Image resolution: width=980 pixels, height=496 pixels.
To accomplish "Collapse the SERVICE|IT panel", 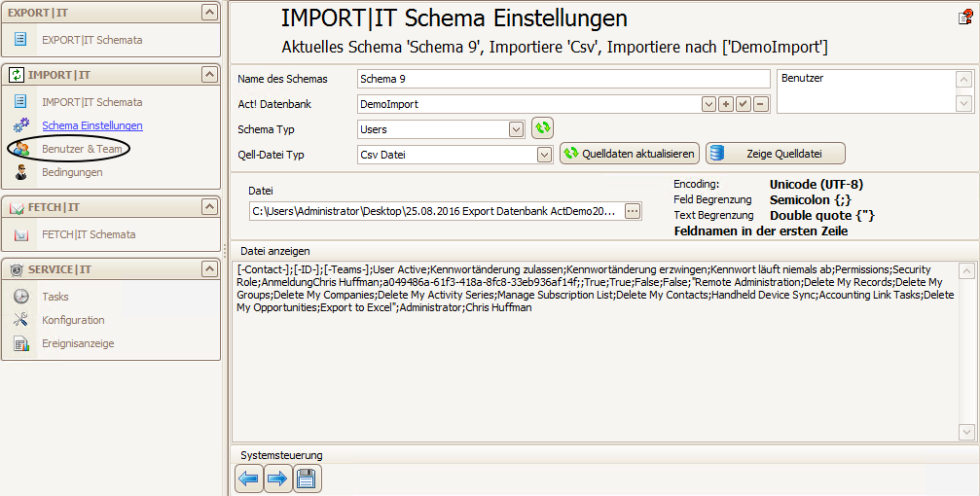I will (x=209, y=269).
